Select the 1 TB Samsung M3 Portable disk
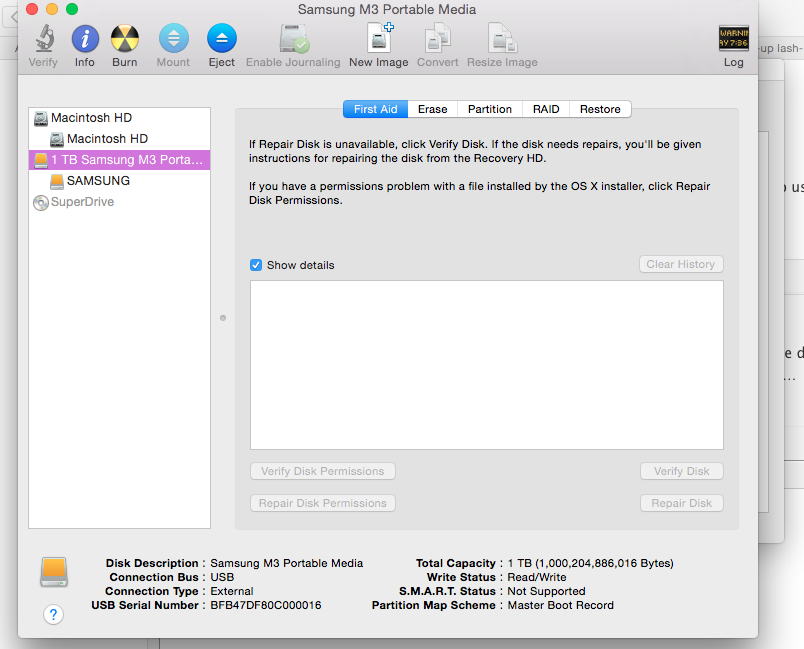This screenshot has height=649, width=804. coord(119,160)
